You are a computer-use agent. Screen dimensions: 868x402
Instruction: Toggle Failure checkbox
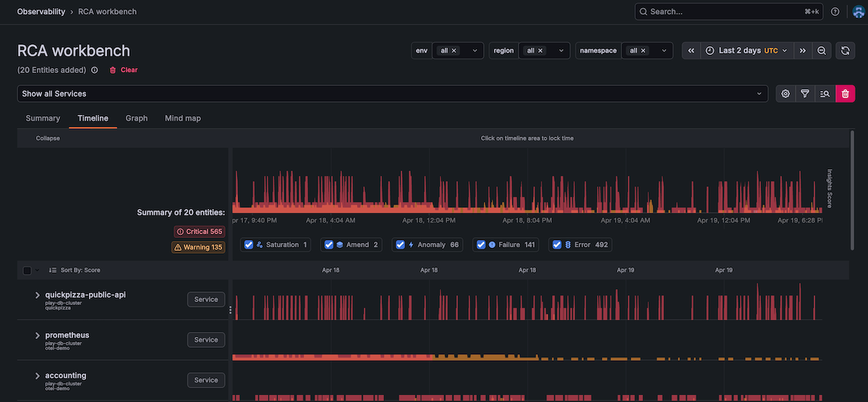pyautogui.click(x=481, y=245)
